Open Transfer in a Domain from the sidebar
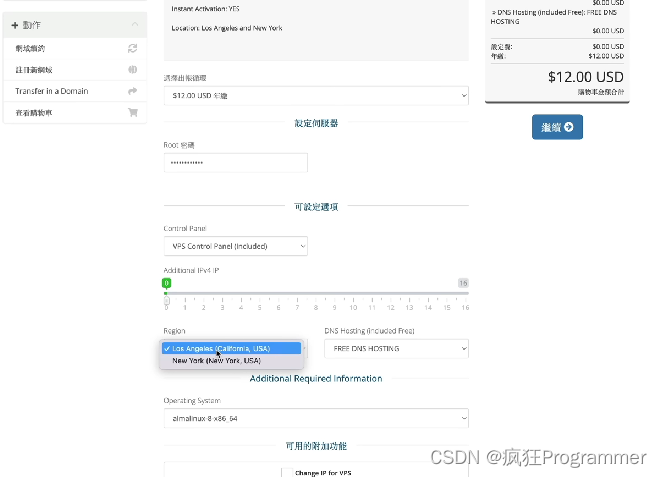Screen dimensions: 662x477 pyautogui.click(x=52, y=91)
